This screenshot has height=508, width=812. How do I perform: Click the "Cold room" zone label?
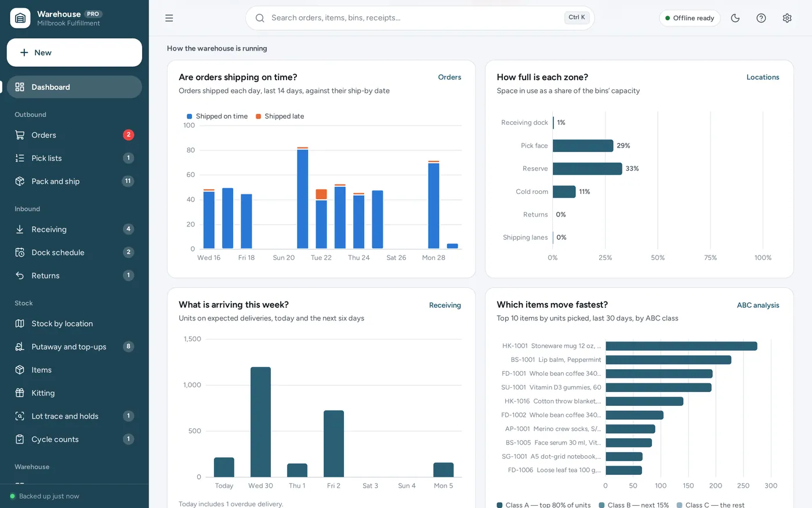point(532,192)
